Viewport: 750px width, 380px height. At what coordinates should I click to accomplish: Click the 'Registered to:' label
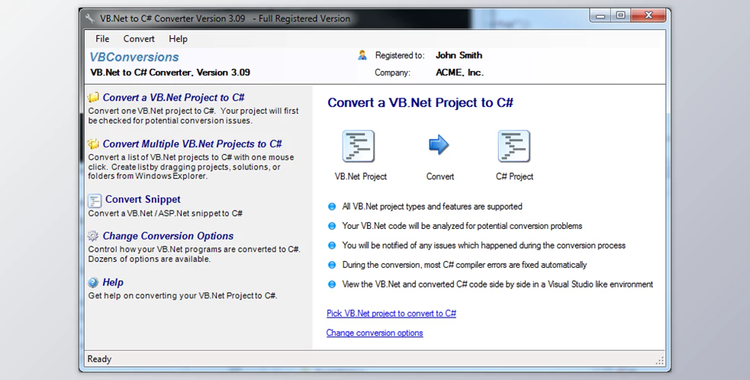click(399, 56)
